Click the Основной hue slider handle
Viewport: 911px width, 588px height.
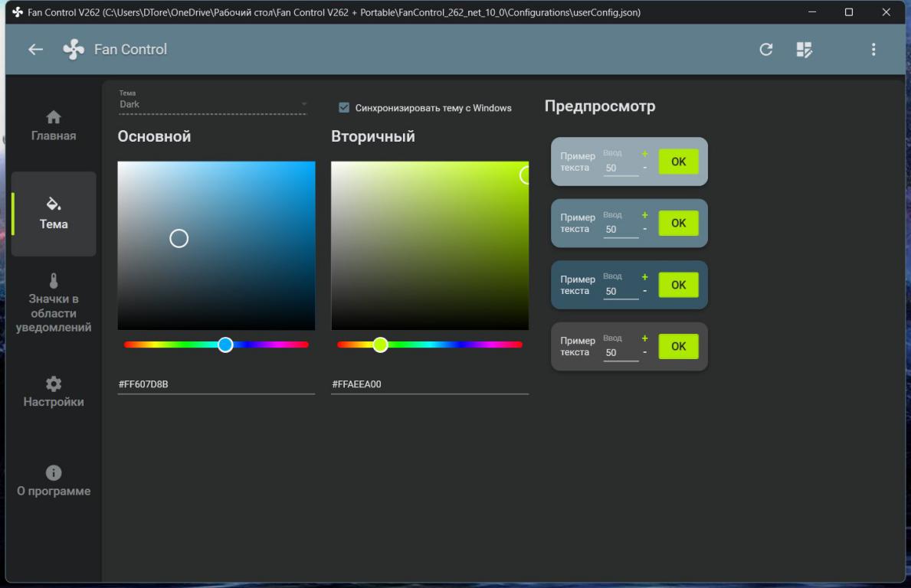tap(225, 345)
